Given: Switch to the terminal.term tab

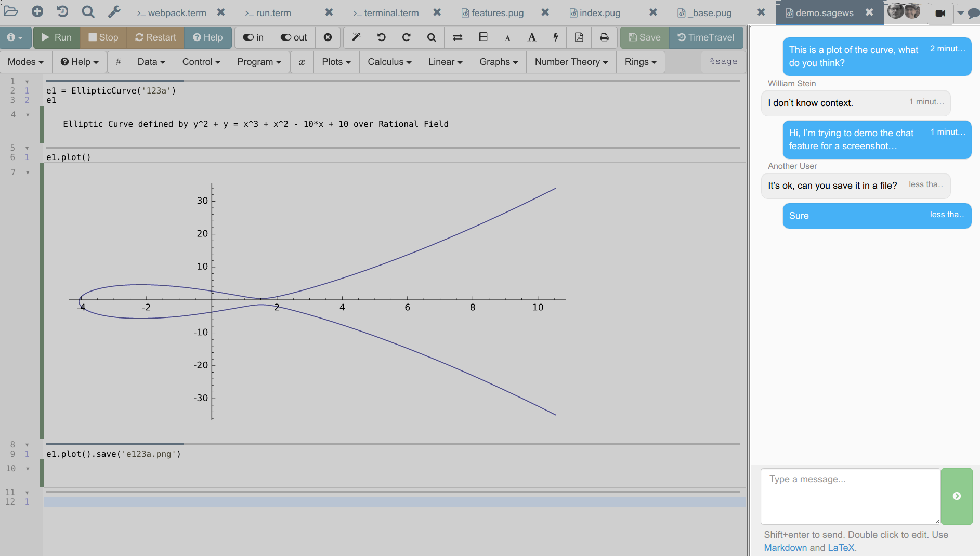Looking at the screenshot, I should [386, 13].
